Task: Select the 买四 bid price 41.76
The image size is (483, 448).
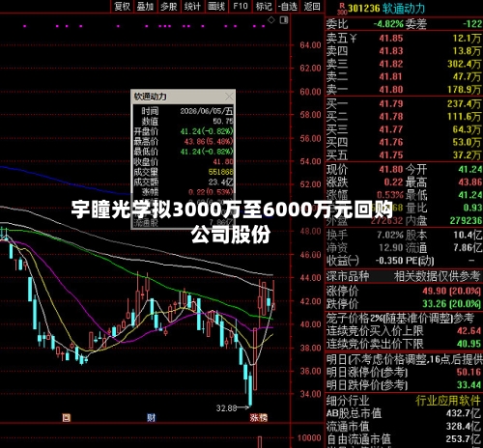Action: point(391,142)
